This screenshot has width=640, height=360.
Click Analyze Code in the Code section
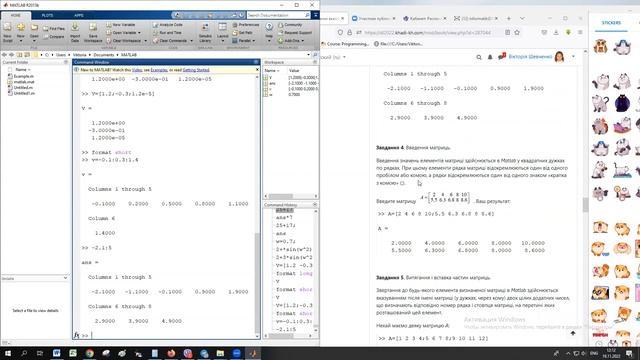pos(168,25)
